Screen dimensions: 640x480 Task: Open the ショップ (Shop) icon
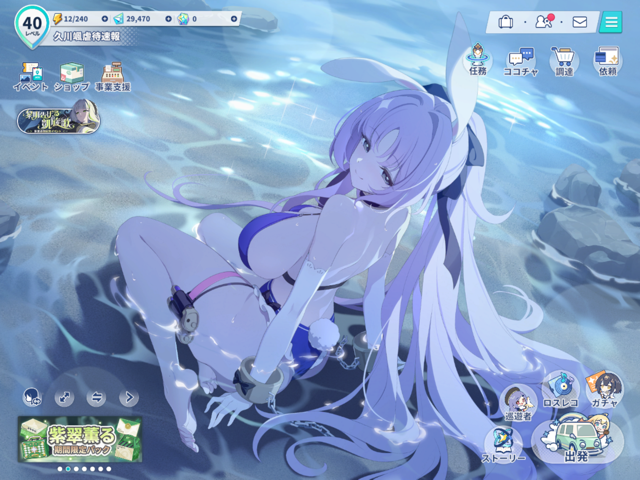[72, 76]
